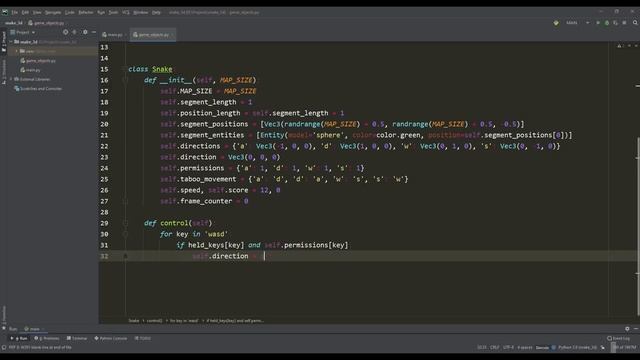This screenshot has height=360, width=640.
Task: Click the build hammer icon in toolbar
Action: pos(556,23)
